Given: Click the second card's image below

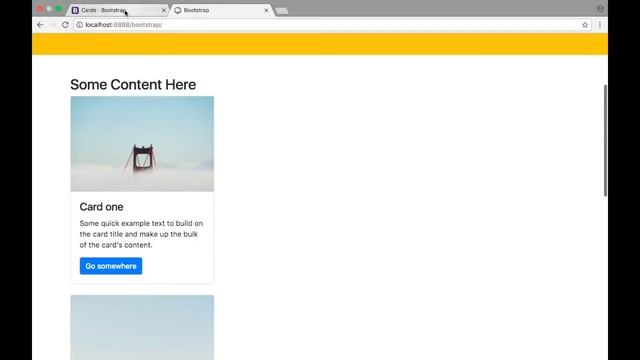Looking at the screenshot, I should pyautogui.click(x=142, y=327).
